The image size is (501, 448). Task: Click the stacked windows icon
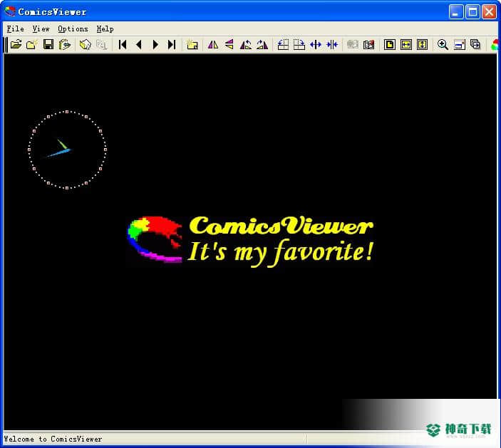476,44
